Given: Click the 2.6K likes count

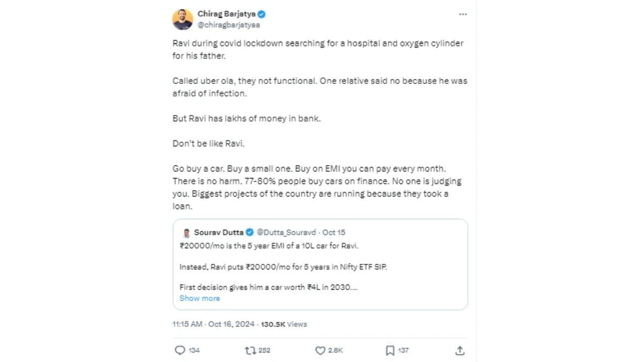Looking at the screenshot, I should (334, 350).
